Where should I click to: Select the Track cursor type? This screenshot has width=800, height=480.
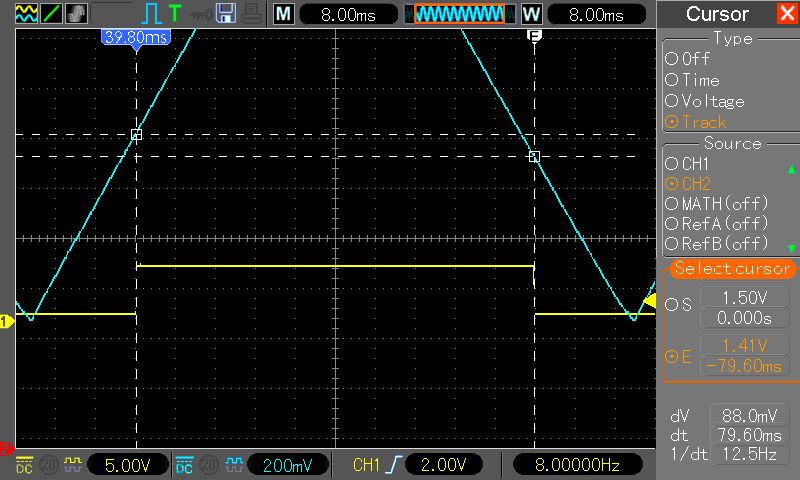[695, 122]
